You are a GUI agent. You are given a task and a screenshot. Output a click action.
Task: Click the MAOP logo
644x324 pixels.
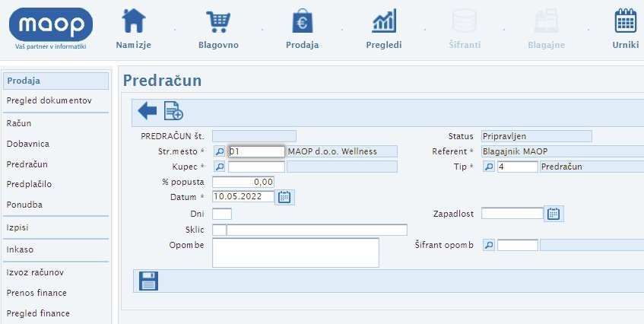51,27
